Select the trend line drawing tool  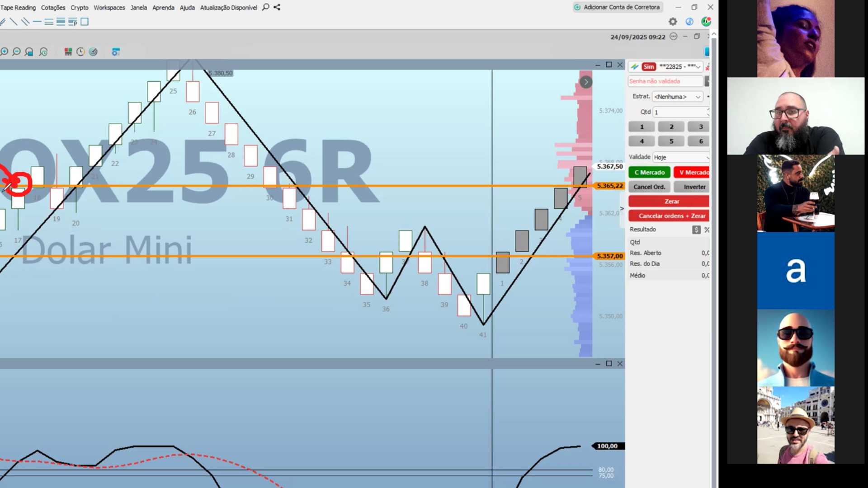point(14,22)
